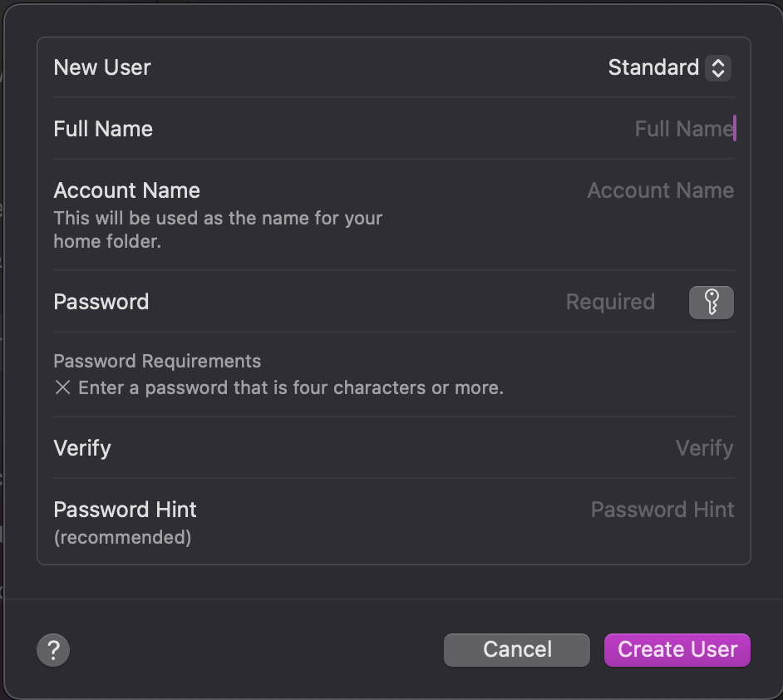Select the Password field marked Required
Image resolution: width=783 pixels, height=700 pixels.
point(610,302)
